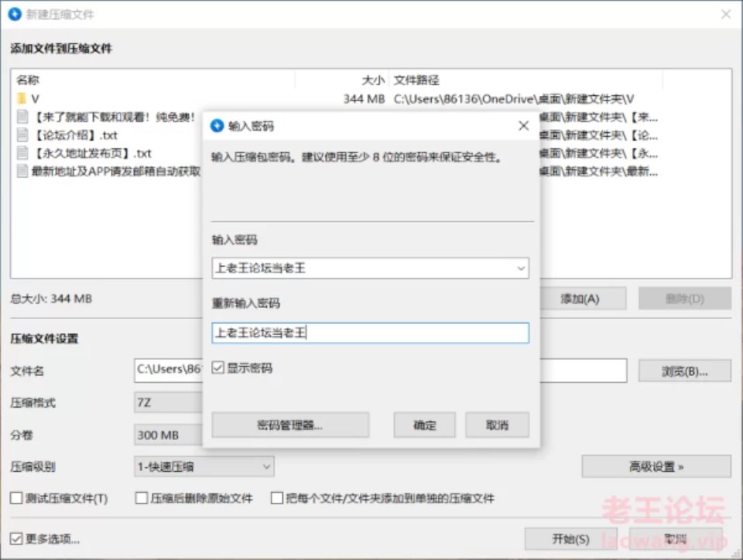Click the path cell ending 【永...
The height and width of the screenshot is (560, 743).
click(599, 153)
